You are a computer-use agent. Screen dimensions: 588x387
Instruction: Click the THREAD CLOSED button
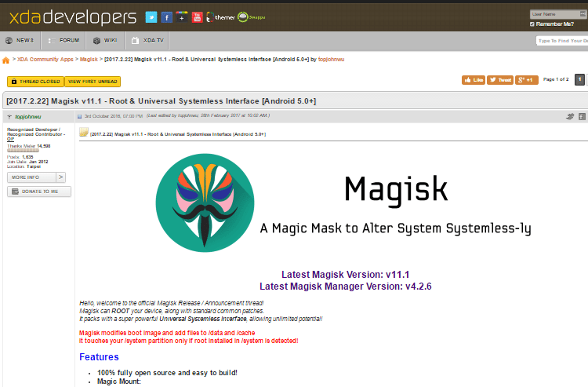click(35, 82)
